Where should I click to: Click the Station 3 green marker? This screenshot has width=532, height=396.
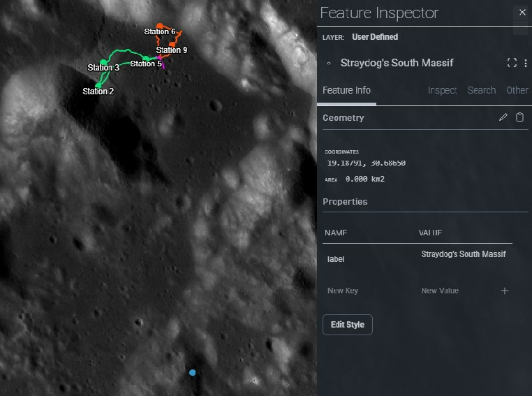tap(103, 62)
